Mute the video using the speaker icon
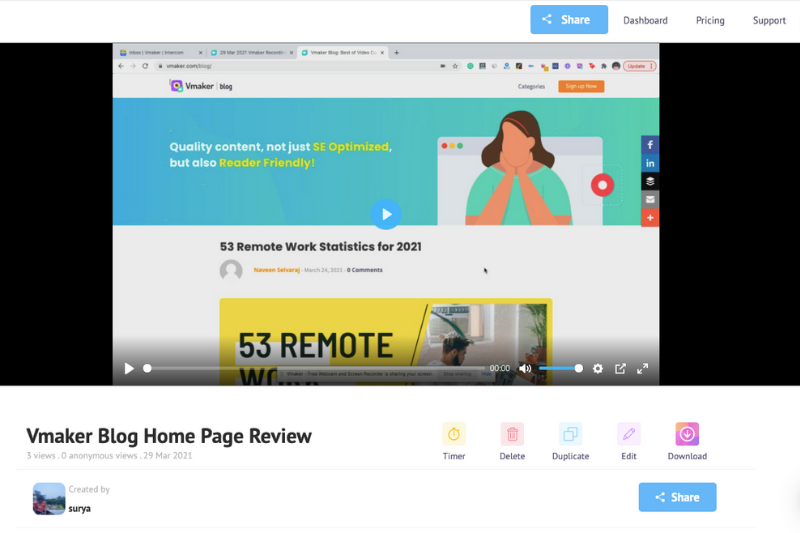The height and width of the screenshot is (533, 800). (525, 368)
